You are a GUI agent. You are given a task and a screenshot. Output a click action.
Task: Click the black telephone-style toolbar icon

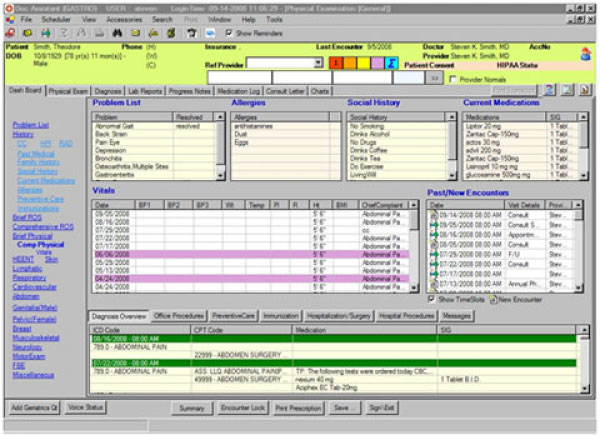[x=192, y=33]
